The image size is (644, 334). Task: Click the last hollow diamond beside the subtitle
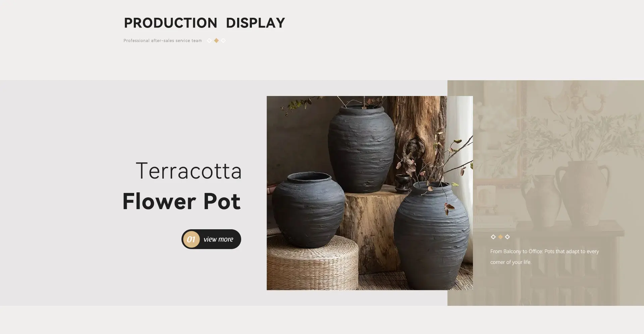(223, 41)
